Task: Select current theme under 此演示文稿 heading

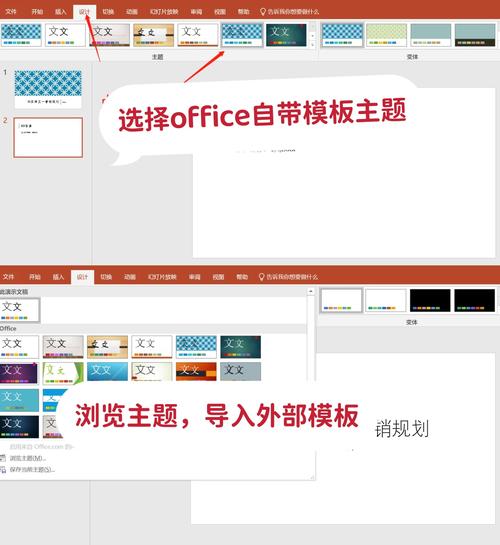Action: (19, 310)
